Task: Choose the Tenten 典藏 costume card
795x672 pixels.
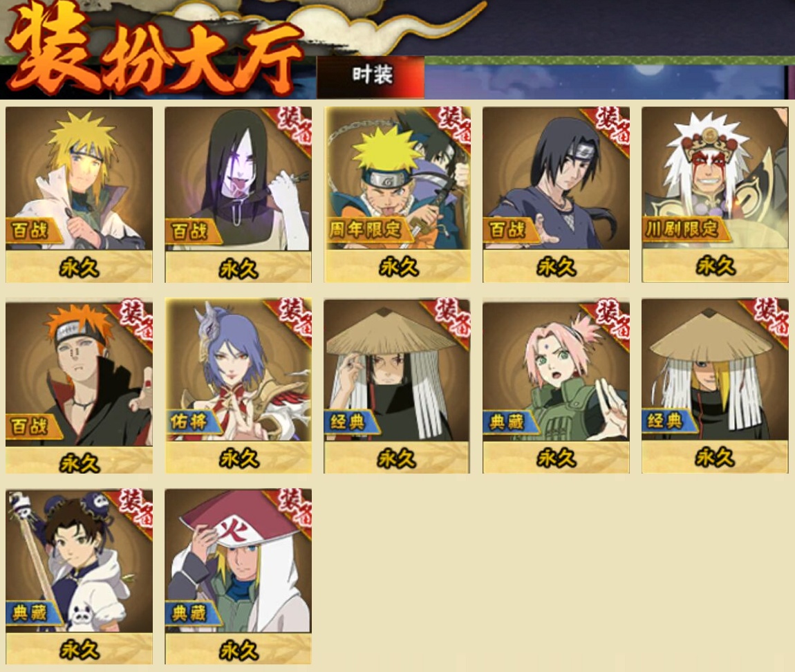Action: click(79, 577)
